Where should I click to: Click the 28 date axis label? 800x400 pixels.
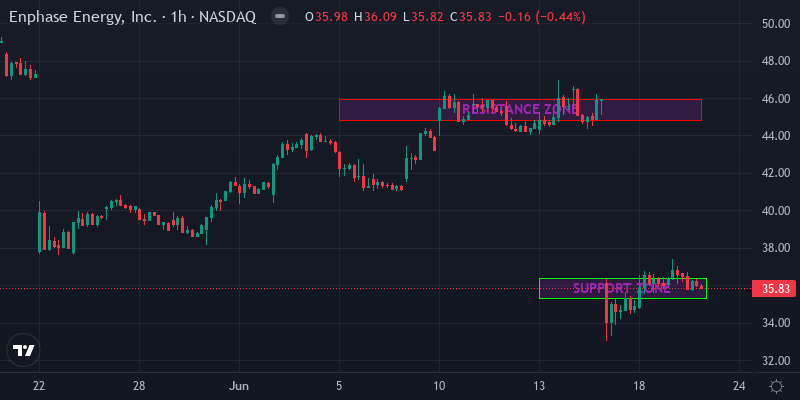click(139, 385)
